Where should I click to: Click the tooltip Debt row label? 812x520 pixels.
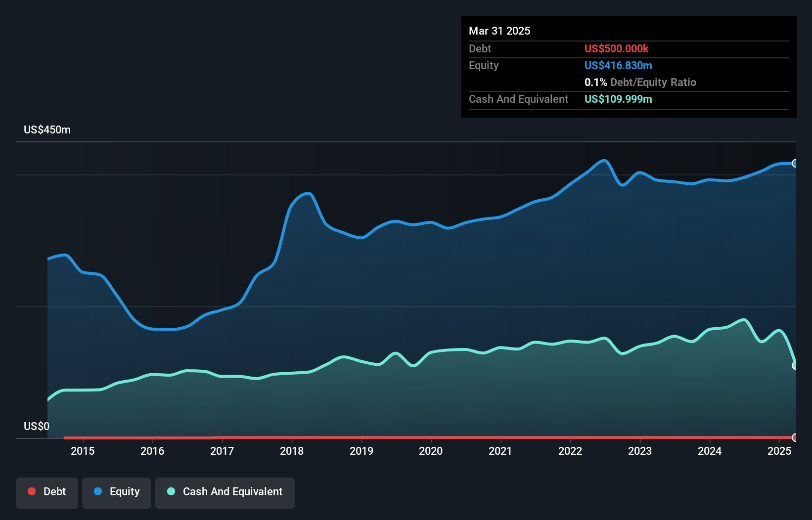pyautogui.click(x=480, y=48)
